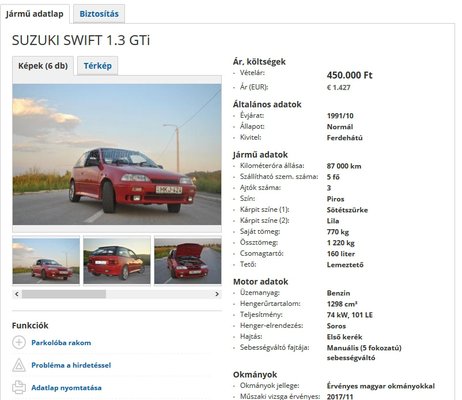Click the left arrow of the thumbnail scroller
462x400 pixels.
[17, 294]
